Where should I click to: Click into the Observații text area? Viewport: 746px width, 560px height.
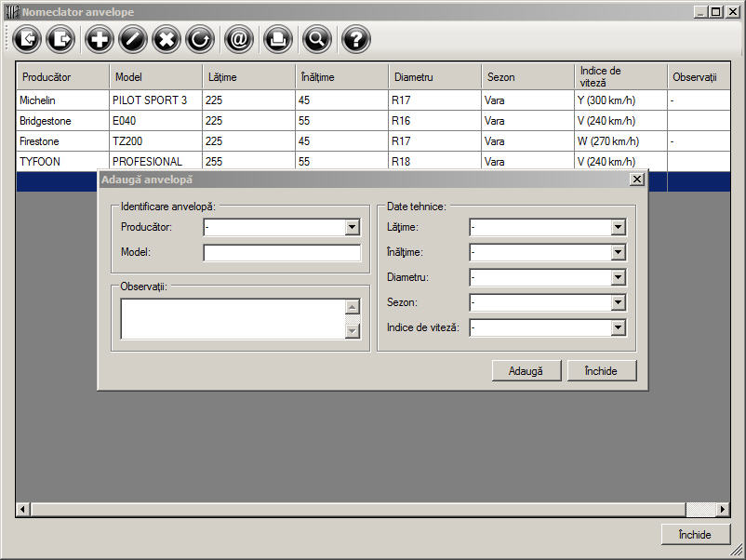click(233, 319)
